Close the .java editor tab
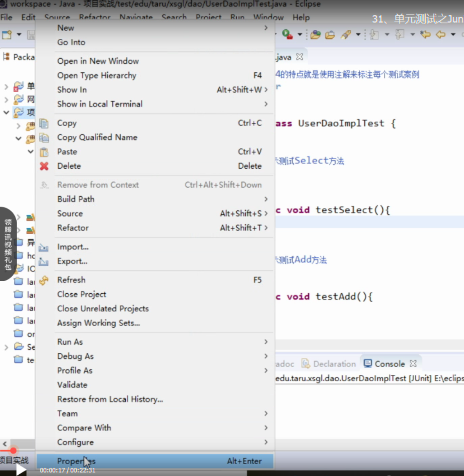Screen dimensions: 464x476 pyautogui.click(x=299, y=57)
